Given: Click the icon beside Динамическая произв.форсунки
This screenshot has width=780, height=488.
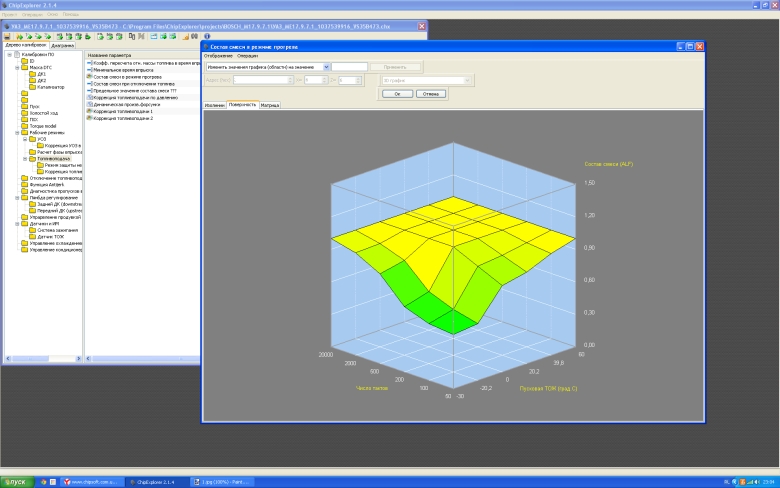Looking at the screenshot, I should point(90,104).
